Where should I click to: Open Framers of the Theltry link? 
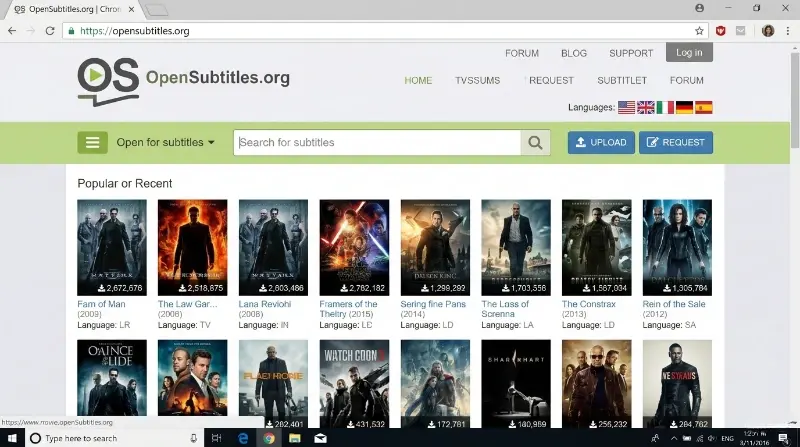tap(348, 309)
